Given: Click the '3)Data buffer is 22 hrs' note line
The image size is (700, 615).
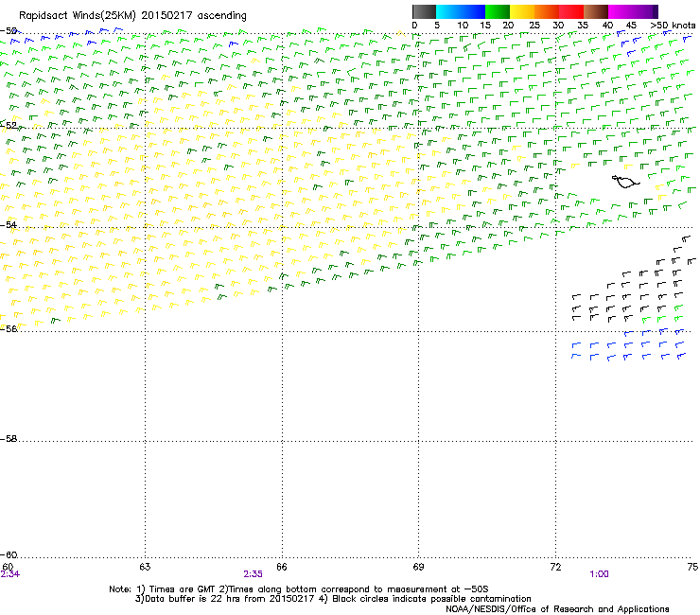Looking at the screenshot, I should click(x=333, y=599).
